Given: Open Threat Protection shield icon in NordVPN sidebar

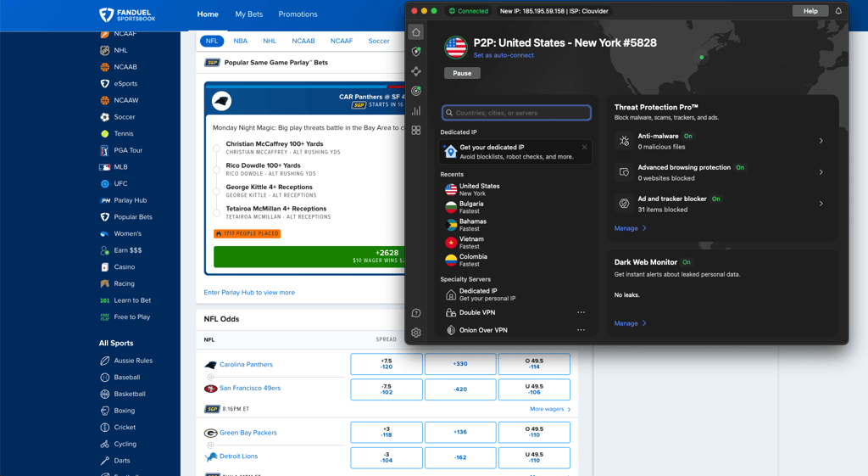Looking at the screenshot, I should click(x=415, y=52).
